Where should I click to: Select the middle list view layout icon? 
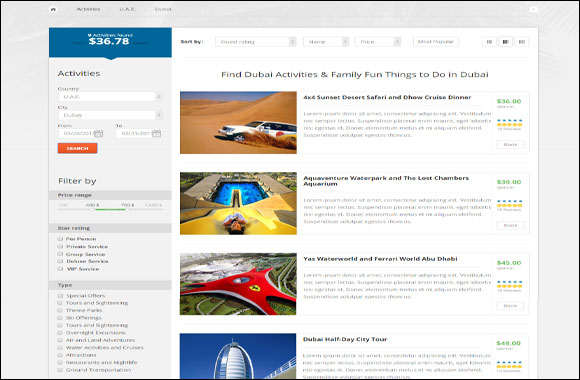click(505, 42)
